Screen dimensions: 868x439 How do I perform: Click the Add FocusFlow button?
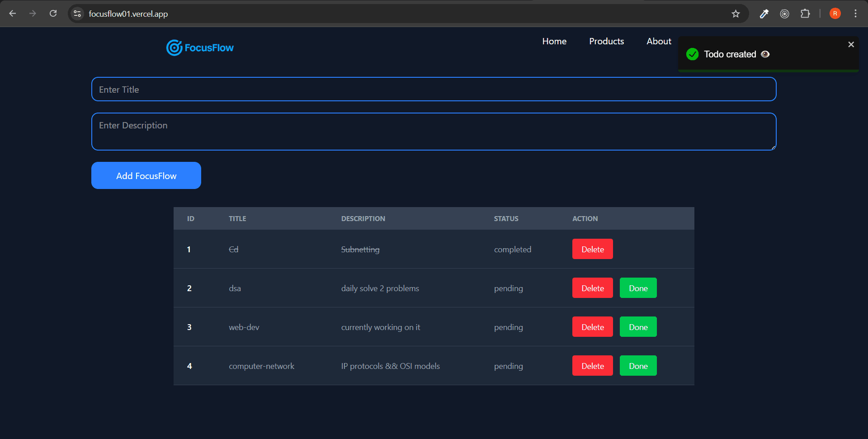(x=146, y=175)
